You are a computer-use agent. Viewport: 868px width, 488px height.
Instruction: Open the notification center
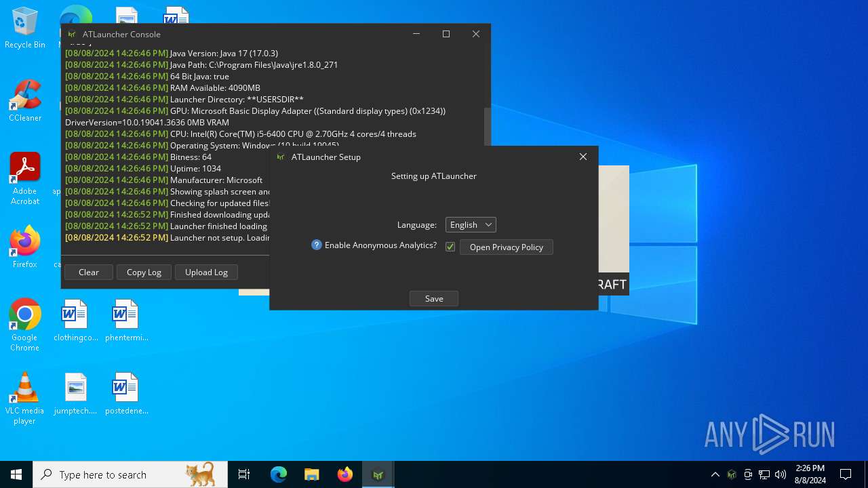(x=846, y=474)
